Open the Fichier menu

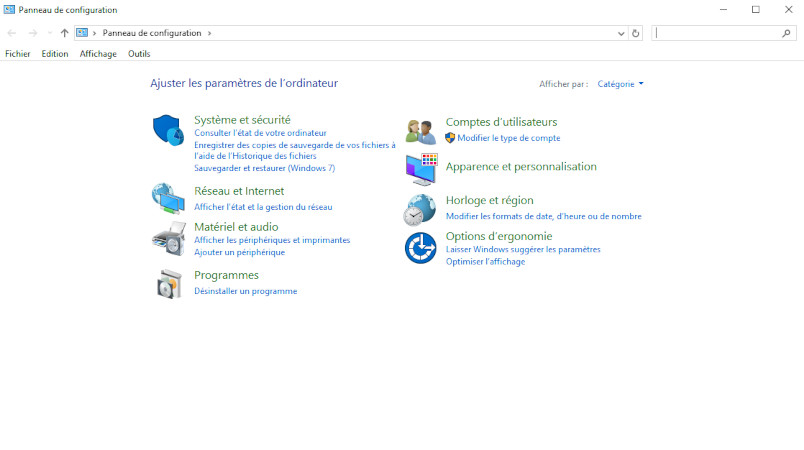(x=18, y=54)
